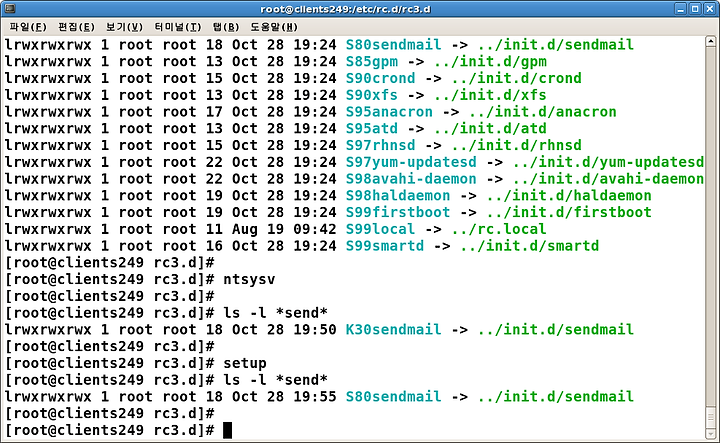Click the ../init.d/haldaemon target path
The height and width of the screenshot is (443, 720).
(569, 196)
